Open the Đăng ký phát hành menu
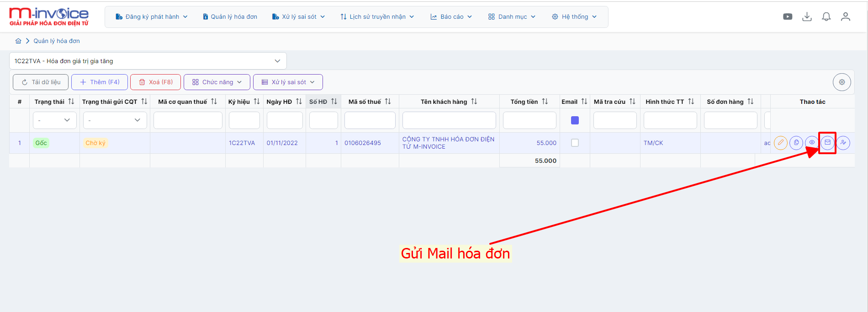Screen dimensions: 868x312 click(x=152, y=16)
